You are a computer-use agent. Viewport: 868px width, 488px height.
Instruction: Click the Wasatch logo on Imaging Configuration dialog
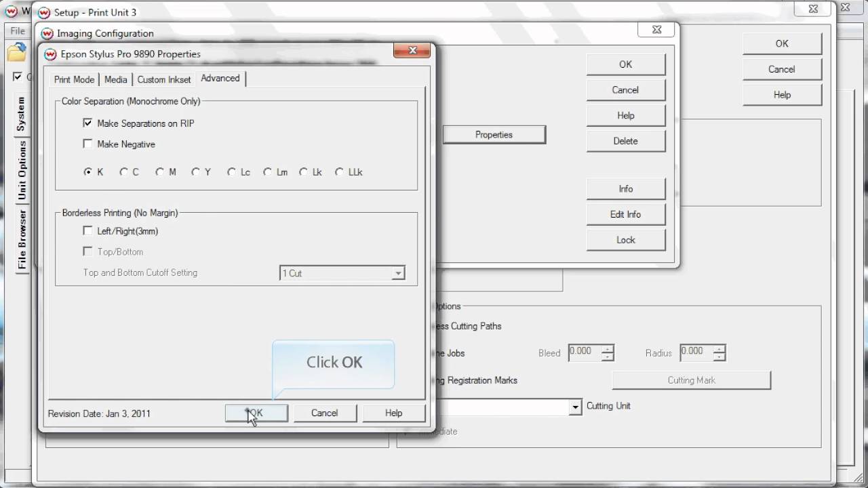pyautogui.click(x=47, y=33)
